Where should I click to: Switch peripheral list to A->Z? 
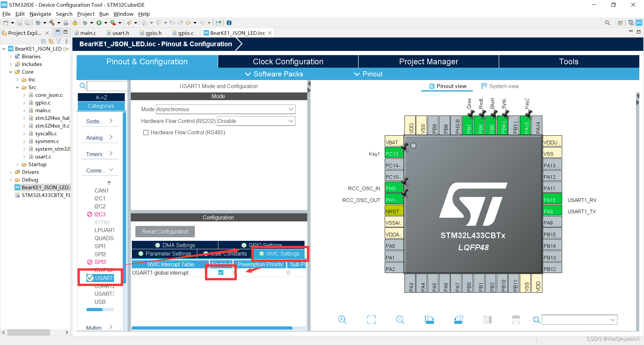(101, 97)
